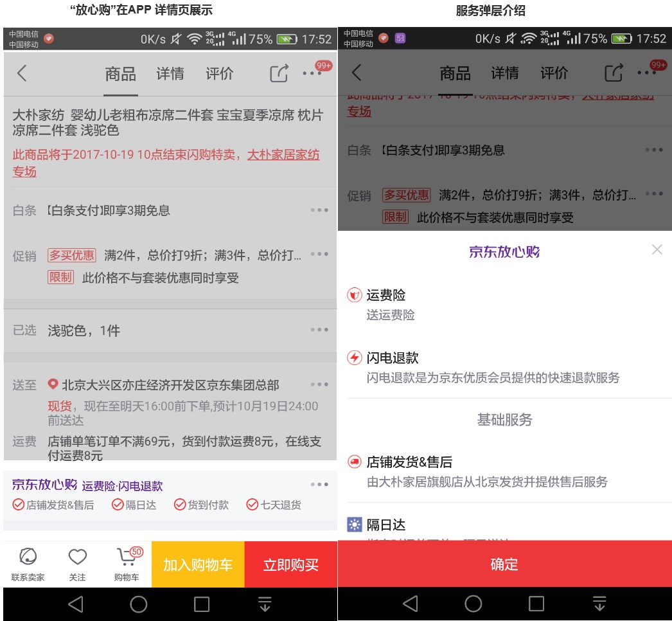Viewport: 672px width, 621px height.
Task: Tap the 京东放心购 label on the detail page
Action: (x=44, y=484)
